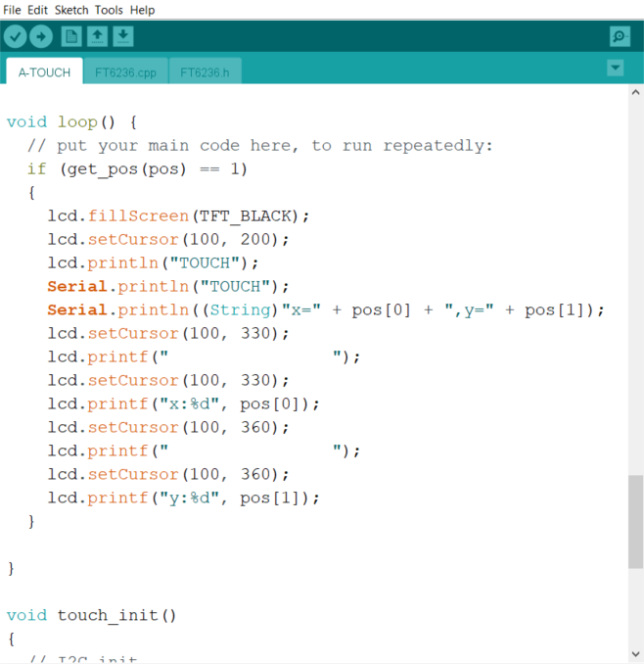Click the vertical scrollbar thumb

click(x=635, y=521)
